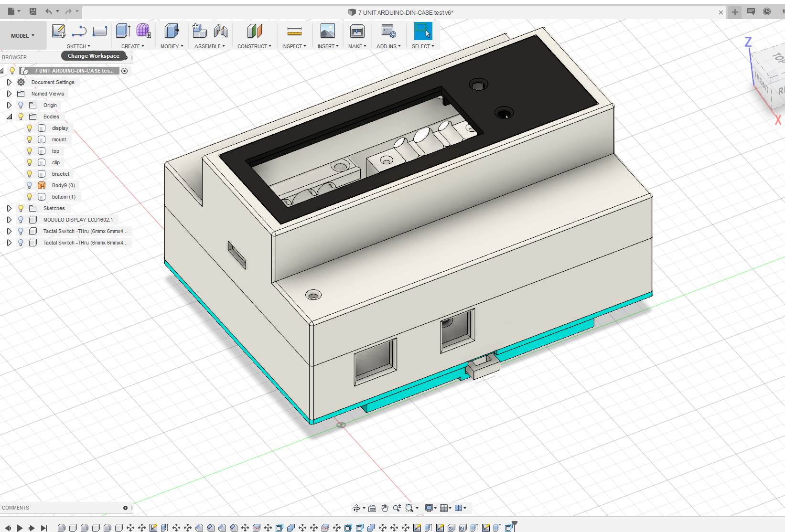Toggle visibility bulb of bottom (1) body

pyautogui.click(x=29, y=197)
